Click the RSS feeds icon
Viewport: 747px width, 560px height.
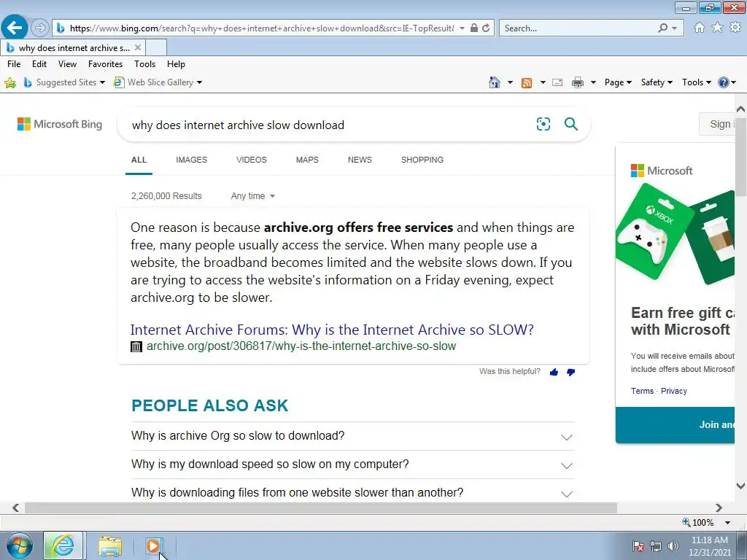(527, 83)
